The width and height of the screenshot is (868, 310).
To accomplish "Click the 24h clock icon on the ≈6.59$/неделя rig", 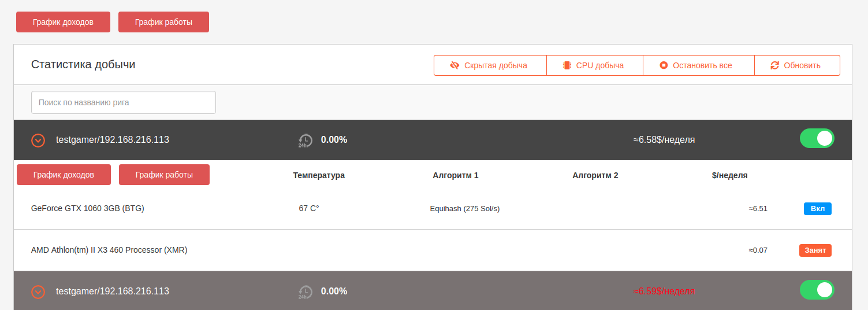I will coord(305,291).
